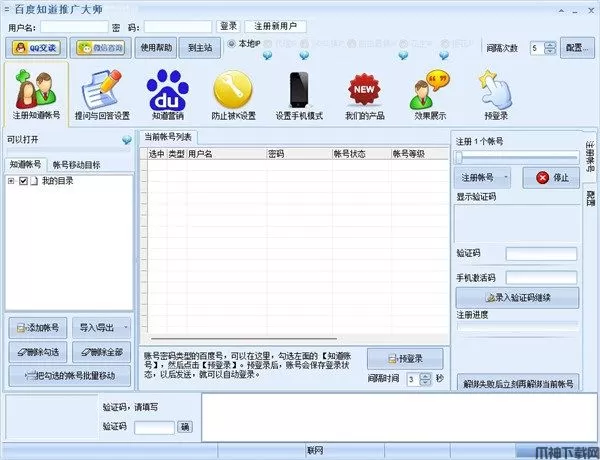Screen dimensions: 600x460
Task: Open 使用帮助
Action: [156, 48]
